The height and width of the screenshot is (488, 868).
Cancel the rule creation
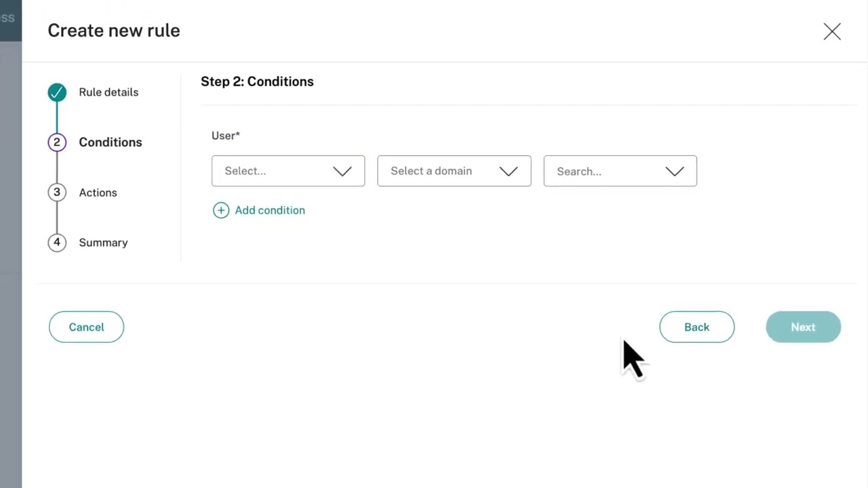86,327
